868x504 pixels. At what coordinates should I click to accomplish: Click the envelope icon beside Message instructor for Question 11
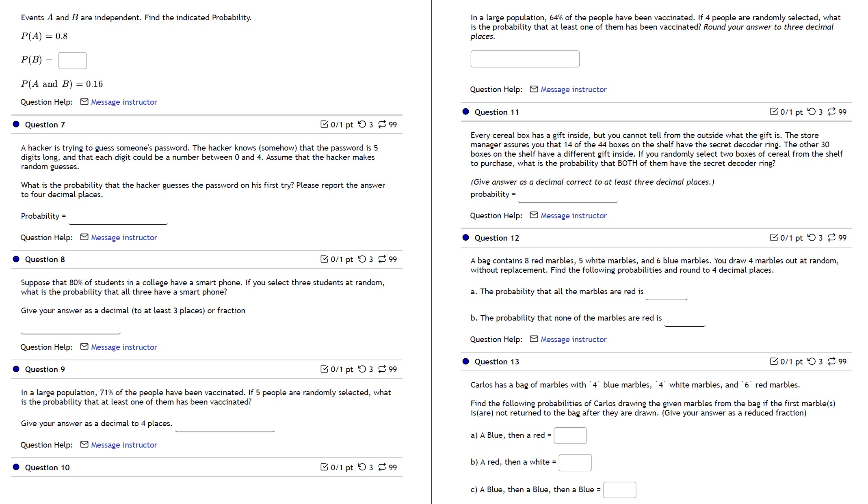point(534,215)
